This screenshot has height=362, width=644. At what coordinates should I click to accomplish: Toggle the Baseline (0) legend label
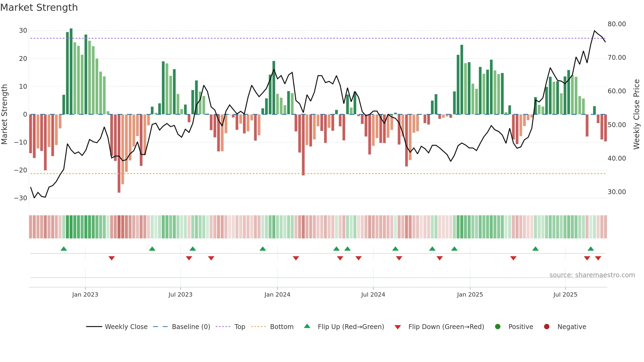coord(191,327)
